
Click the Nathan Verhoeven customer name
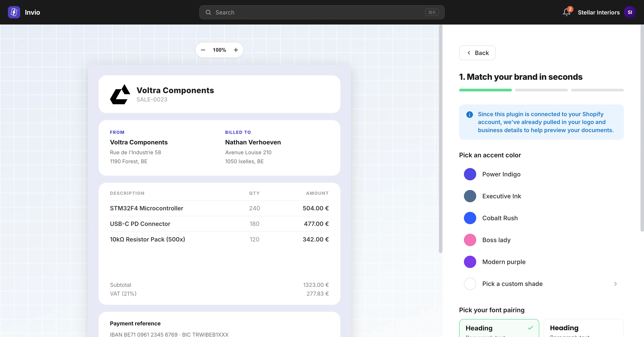pyautogui.click(x=253, y=142)
